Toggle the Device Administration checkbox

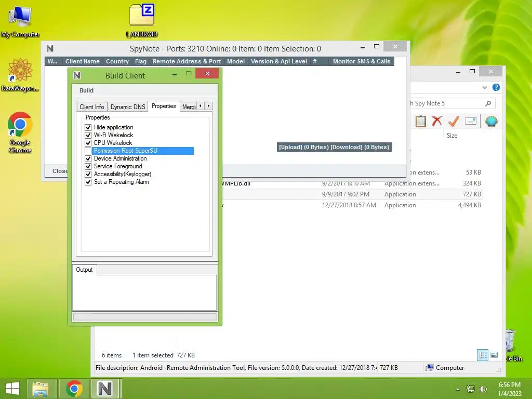[88, 158]
